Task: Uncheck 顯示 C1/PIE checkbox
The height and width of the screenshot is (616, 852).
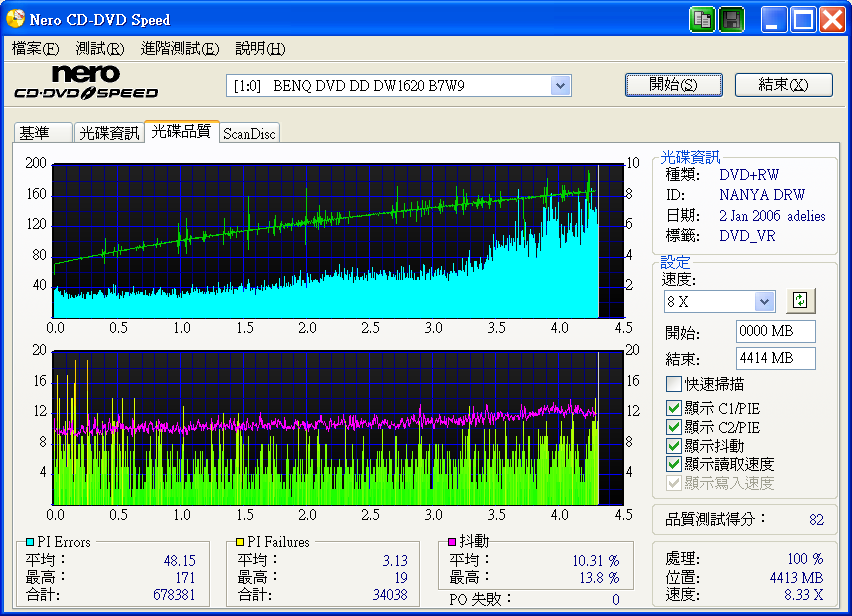Action: click(x=674, y=408)
